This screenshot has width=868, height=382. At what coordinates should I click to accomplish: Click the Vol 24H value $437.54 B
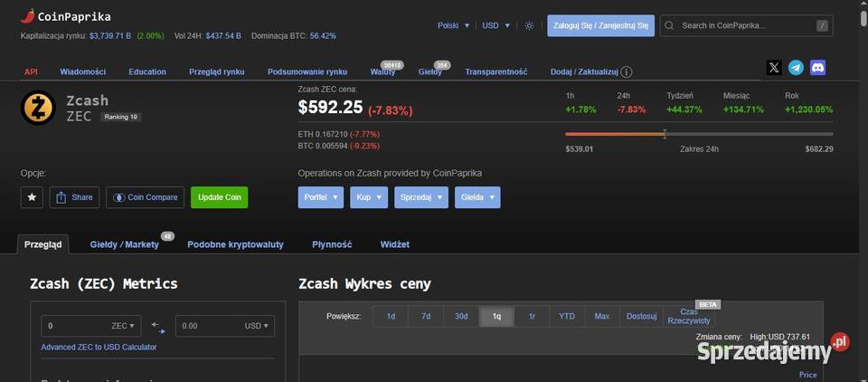click(223, 36)
